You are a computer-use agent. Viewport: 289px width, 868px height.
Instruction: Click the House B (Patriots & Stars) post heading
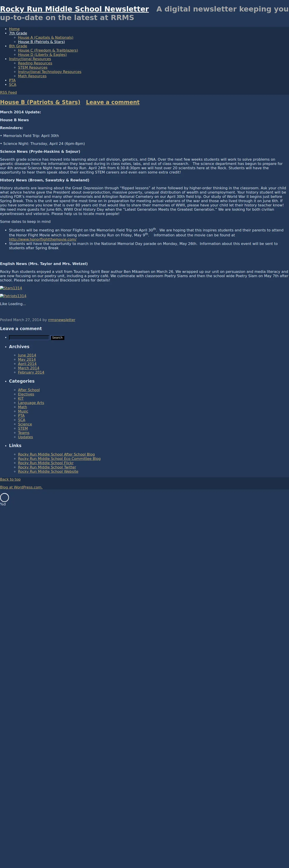click(40, 102)
